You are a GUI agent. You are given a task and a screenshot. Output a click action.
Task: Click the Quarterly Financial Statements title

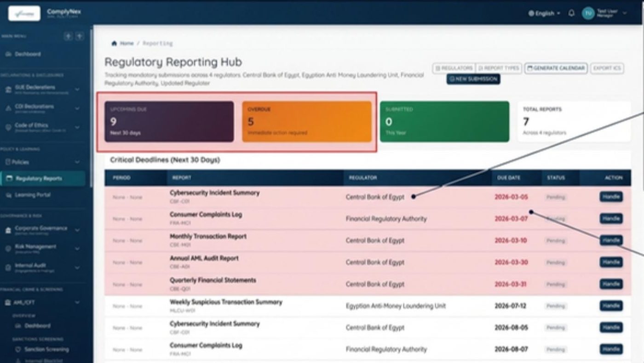pyautogui.click(x=213, y=280)
